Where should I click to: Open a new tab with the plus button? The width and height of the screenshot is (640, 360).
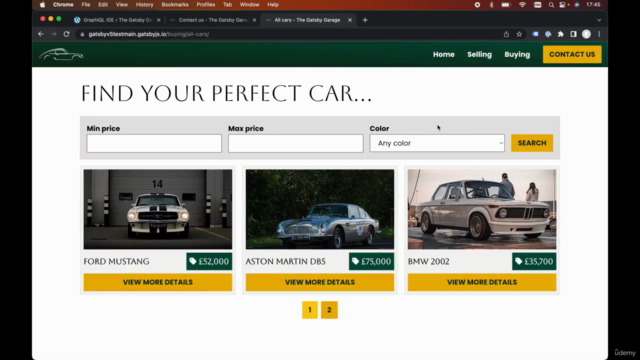click(x=365, y=20)
